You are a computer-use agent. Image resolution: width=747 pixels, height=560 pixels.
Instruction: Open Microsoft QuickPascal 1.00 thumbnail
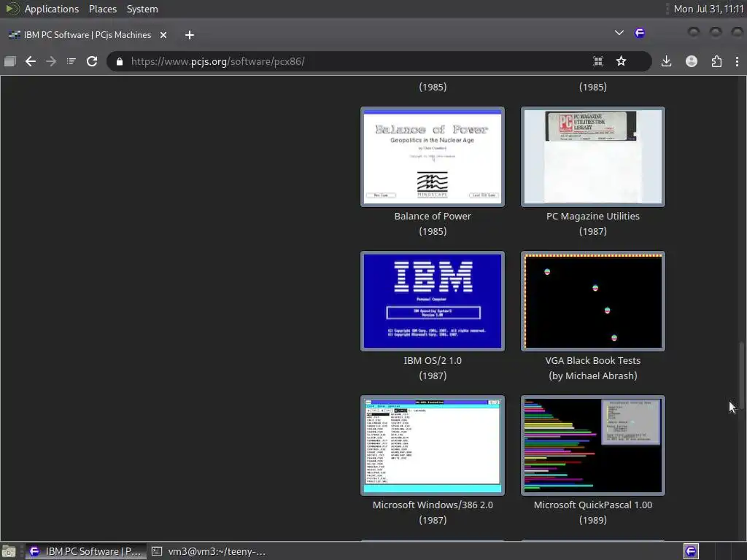592,446
